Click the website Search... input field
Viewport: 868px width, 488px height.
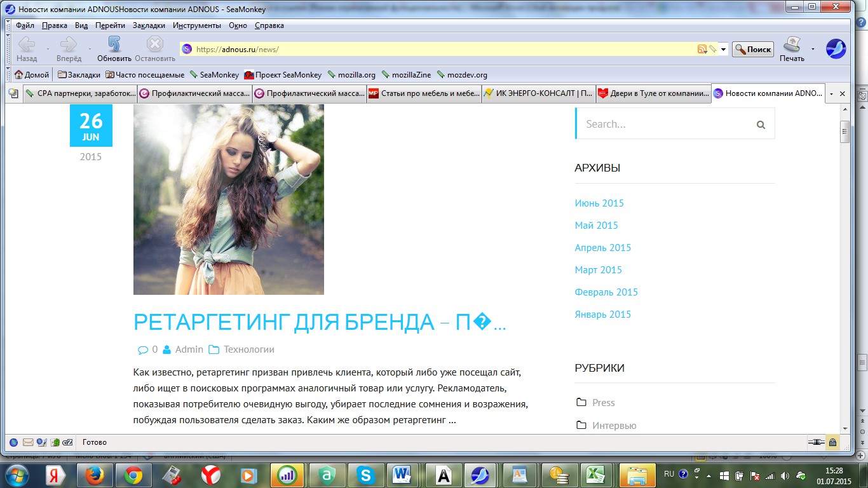pyautogui.click(x=675, y=124)
